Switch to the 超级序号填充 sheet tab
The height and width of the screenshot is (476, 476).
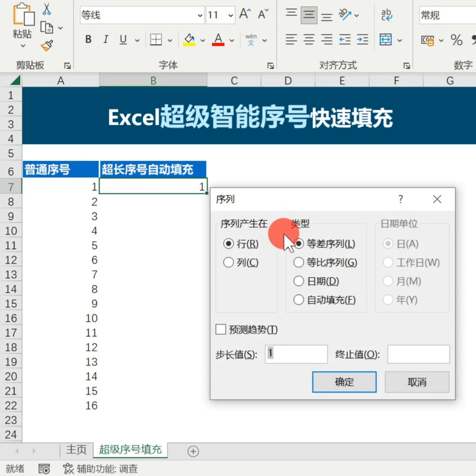(130, 450)
